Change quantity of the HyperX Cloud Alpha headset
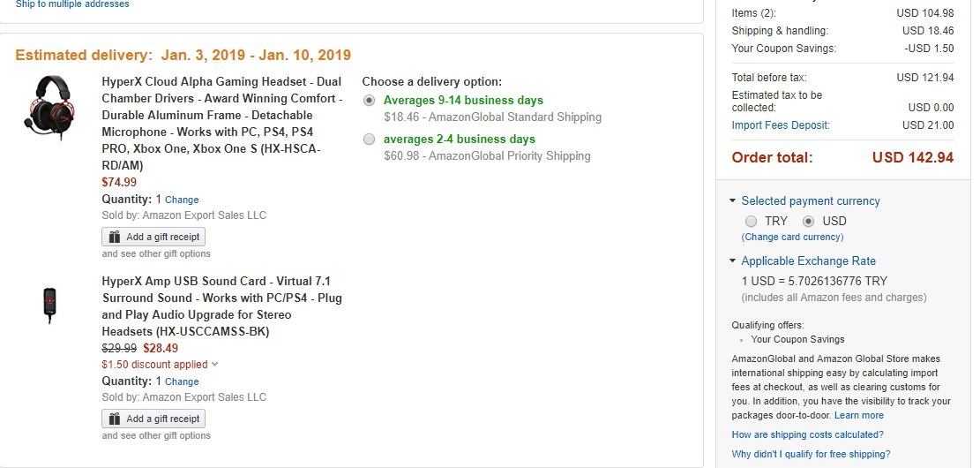Image resolution: width=980 pixels, height=468 pixels. pos(182,200)
